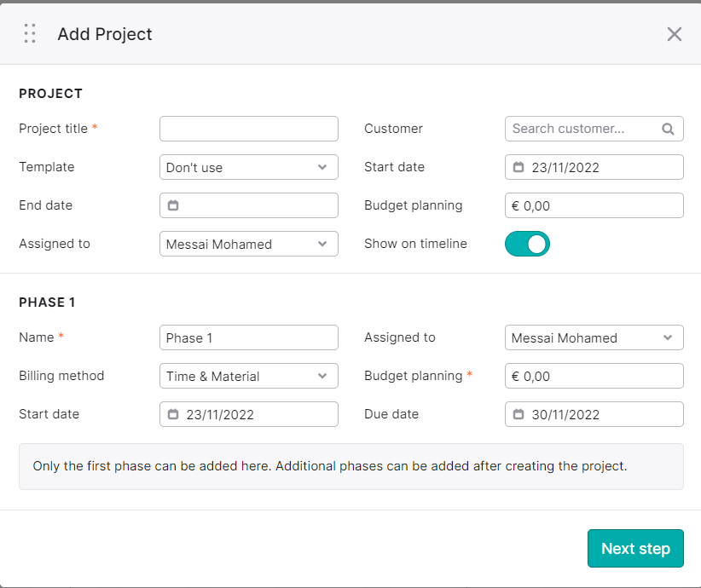Close the Add Project dialog
The width and height of the screenshot is (701, 588).
point(675,34)
